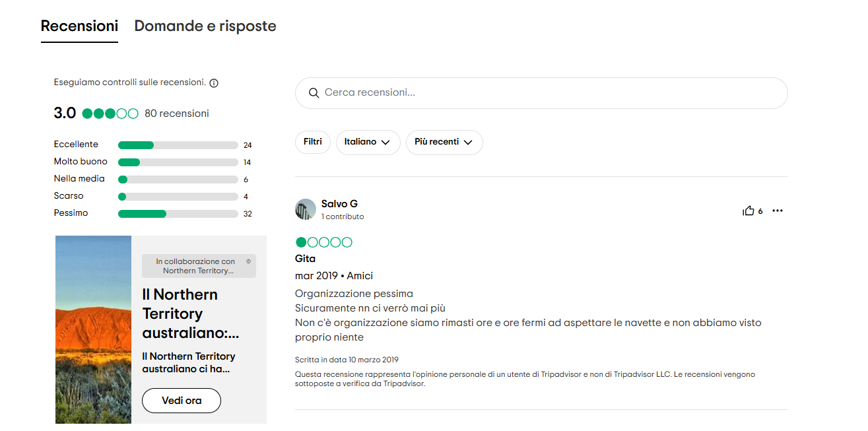Viewport: 868px width, 431px height.
Task: Click the small icon on sponsored label
Action: pyautogui.click(x=248, y=261)
